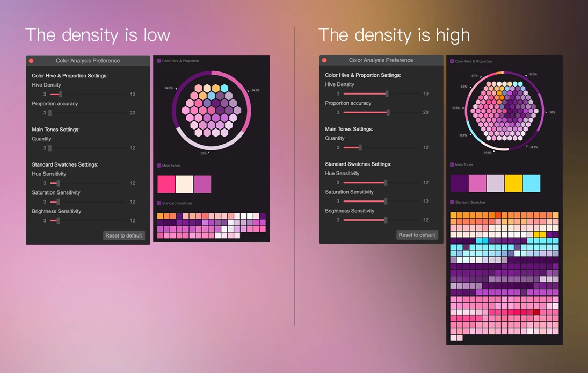The height and width of the screenshot is (373, 588).
Task: Close the low-density Color Analysis Preference window
Action: tap(31, 61)
